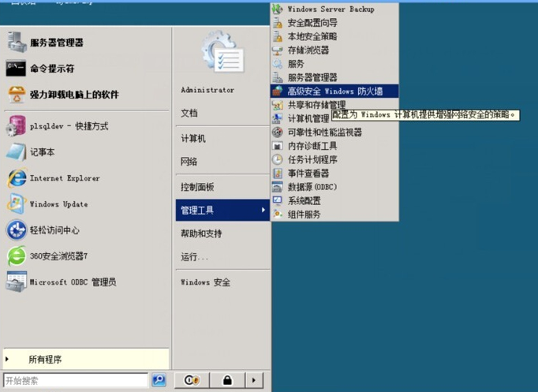
Task: Select Windows 安全 menu entry
Action: [205, 282]
